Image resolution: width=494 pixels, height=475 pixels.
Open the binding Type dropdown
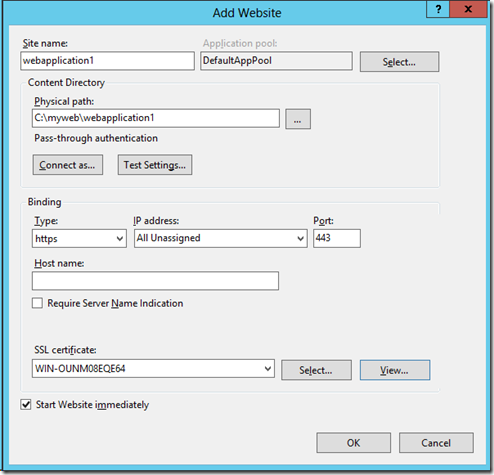79,238
